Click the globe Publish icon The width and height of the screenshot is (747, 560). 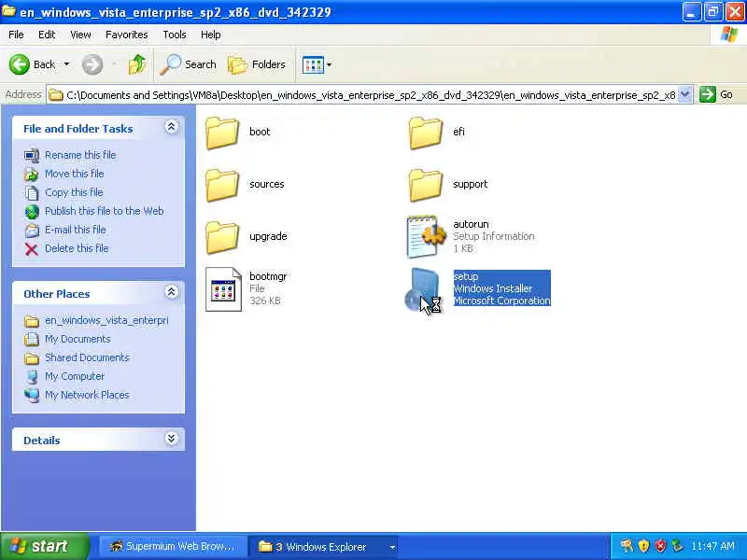coord(32,212)
